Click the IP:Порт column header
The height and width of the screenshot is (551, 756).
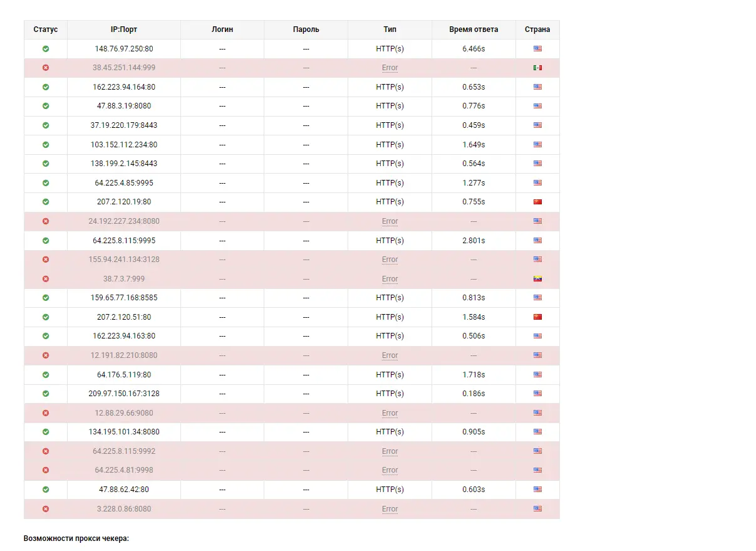[124, 29]
